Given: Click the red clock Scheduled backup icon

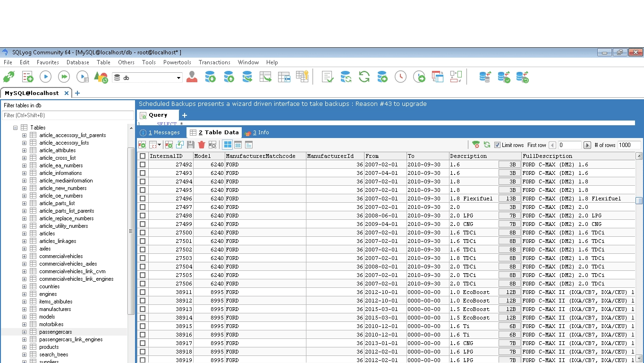Looking at the screenshot, I should click(x=400, y=77).
